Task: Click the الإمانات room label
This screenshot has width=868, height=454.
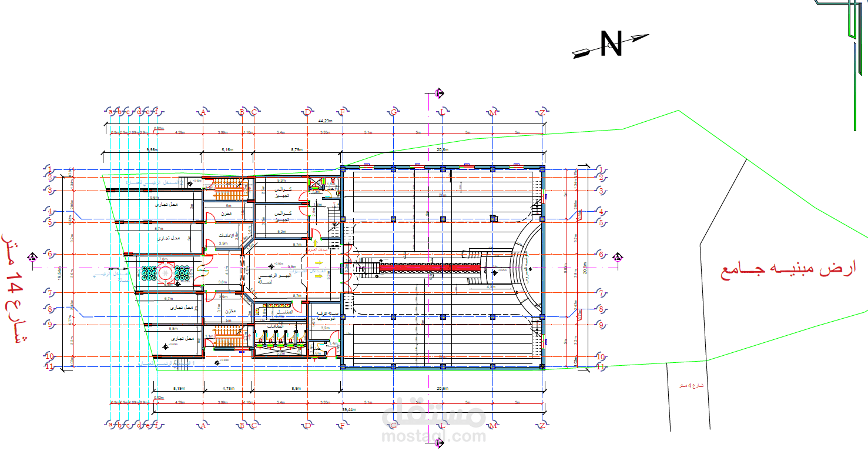Action: pyautogui.click(x=226, y=236)
